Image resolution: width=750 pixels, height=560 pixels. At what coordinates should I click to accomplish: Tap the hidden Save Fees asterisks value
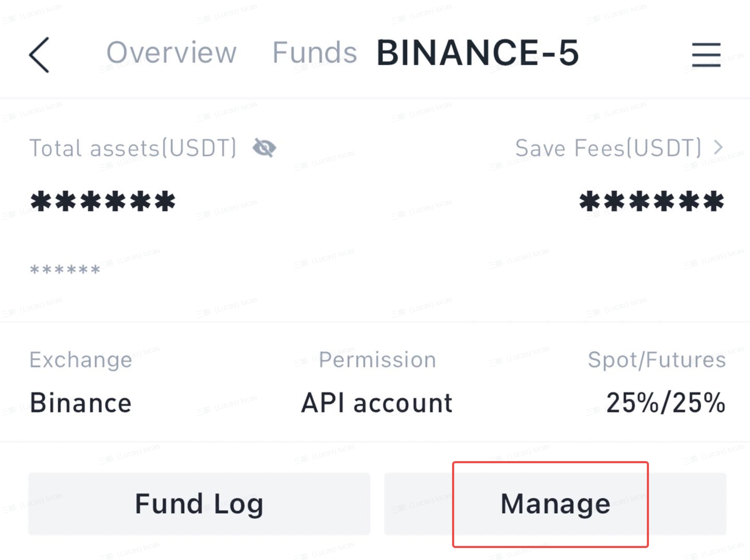click(x=652, y=202)
